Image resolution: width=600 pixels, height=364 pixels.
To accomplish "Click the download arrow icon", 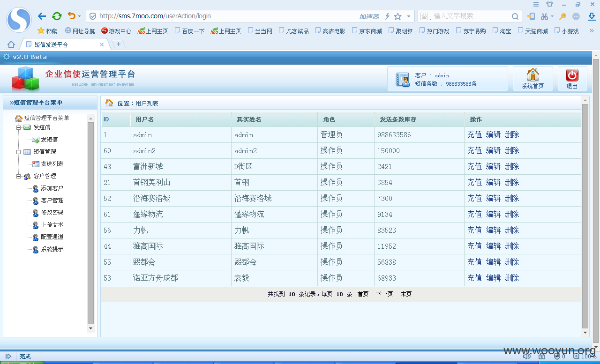I will (592, 16).
